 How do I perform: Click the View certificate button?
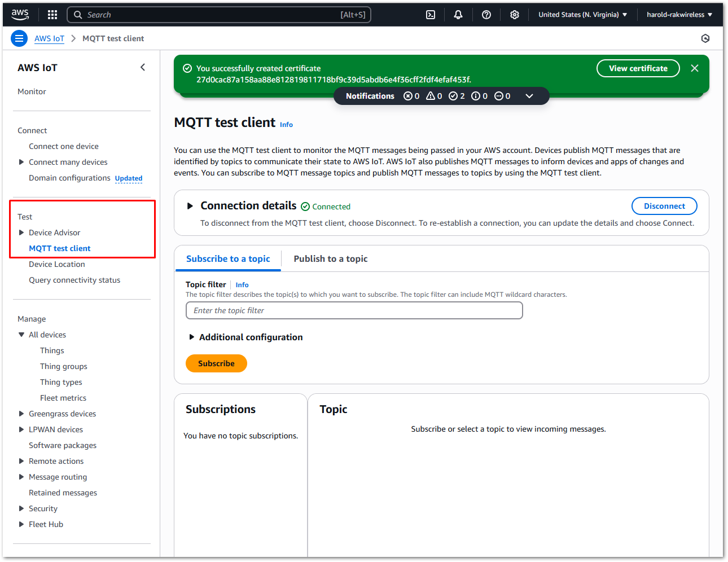[638, 68]
